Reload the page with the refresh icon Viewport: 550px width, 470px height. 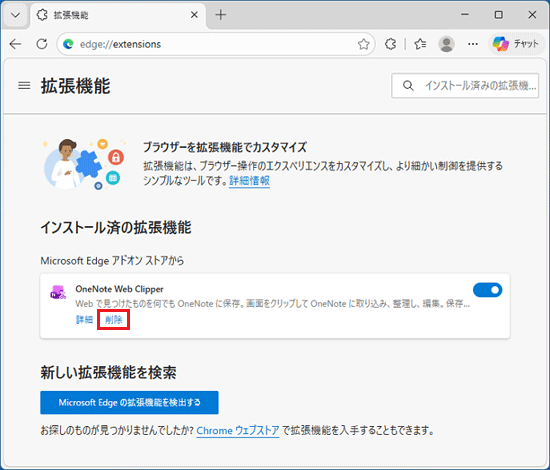(x=42, y=44)
